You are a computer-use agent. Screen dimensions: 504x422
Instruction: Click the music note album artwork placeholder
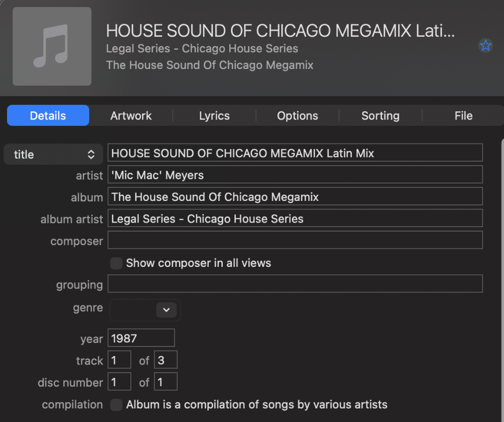pos(52,46)
